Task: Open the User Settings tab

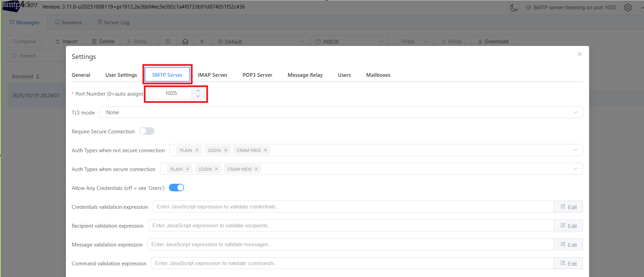Action: tap(121, 75)
